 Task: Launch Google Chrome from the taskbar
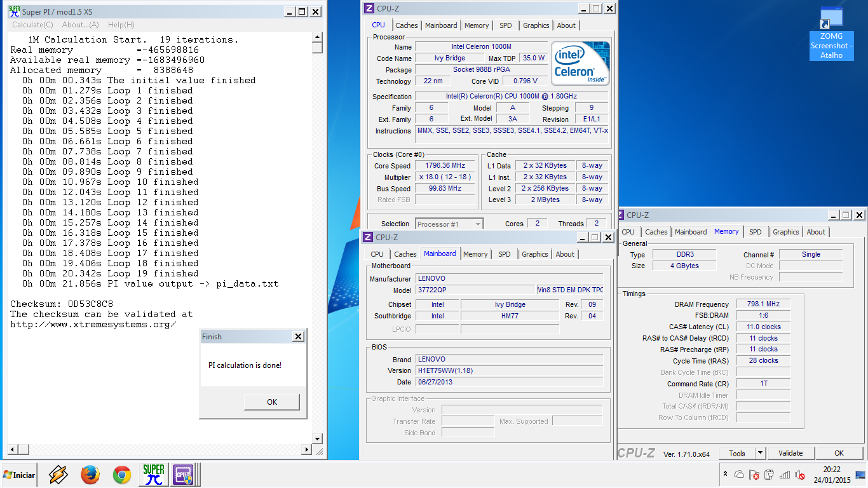(x=122, y=475)
